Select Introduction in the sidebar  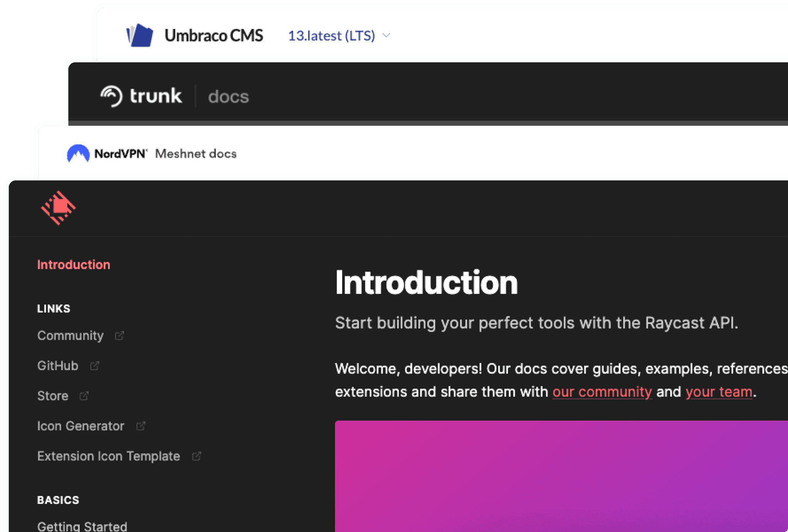73,264
